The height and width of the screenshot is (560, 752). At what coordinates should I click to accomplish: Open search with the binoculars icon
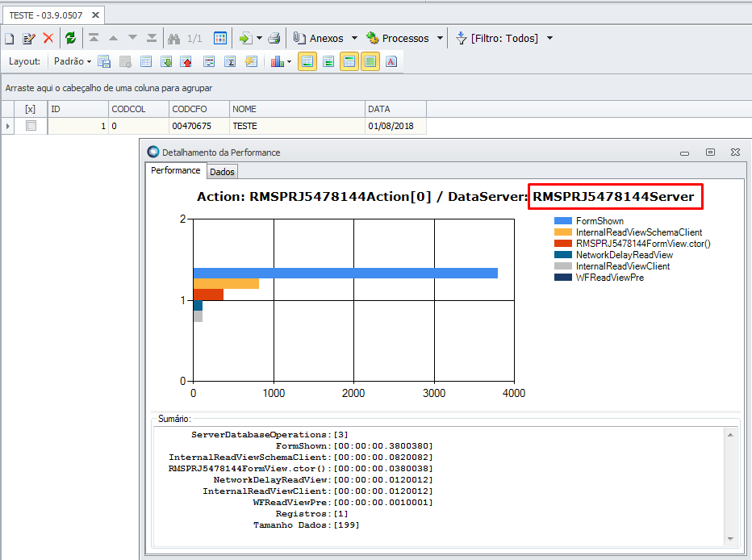point(173,39)
